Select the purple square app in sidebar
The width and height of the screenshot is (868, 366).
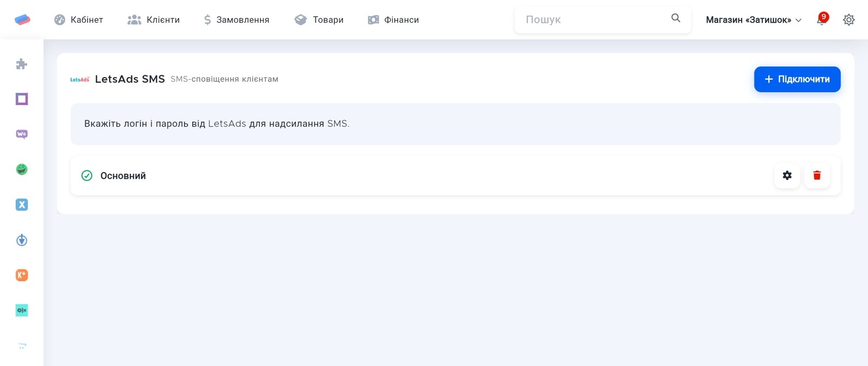pos(22,99)
